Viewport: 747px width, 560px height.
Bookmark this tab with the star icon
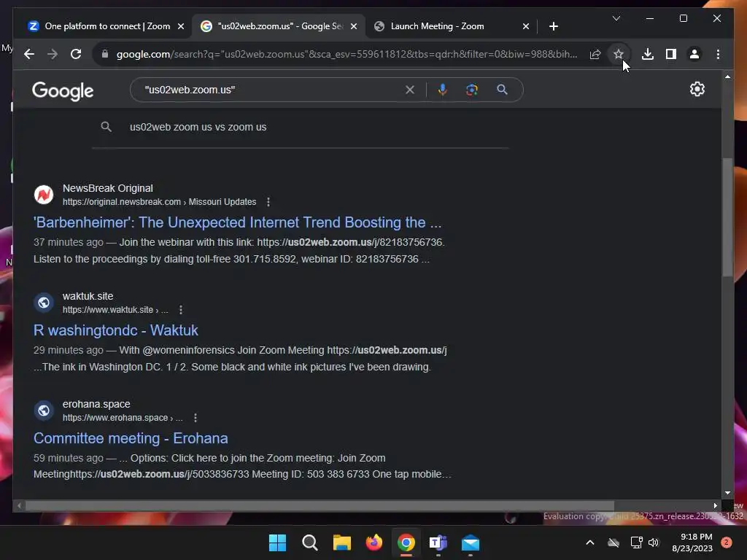619,54
